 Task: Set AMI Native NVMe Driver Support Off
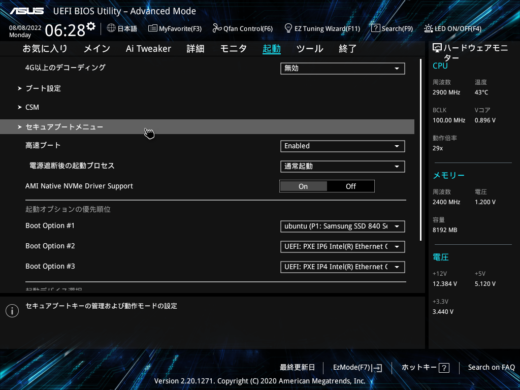(351, 186)
